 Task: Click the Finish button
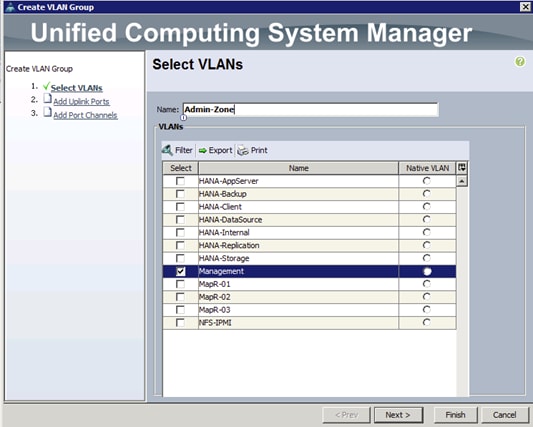tap(455, 415)
